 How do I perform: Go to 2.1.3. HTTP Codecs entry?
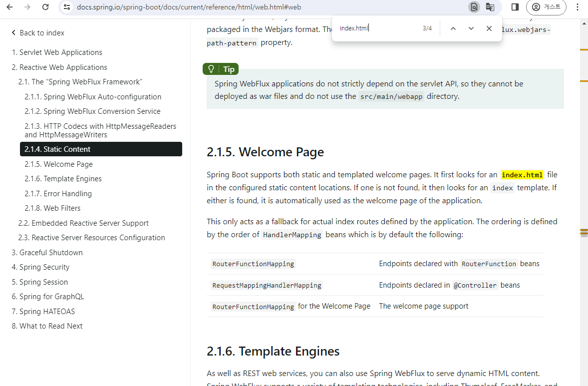coord(100,130)
